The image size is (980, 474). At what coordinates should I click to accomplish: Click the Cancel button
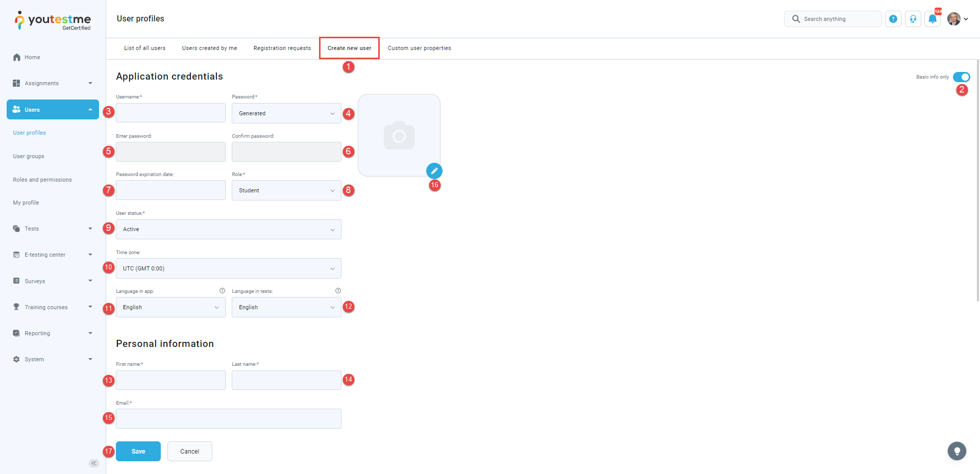point(189,452)
